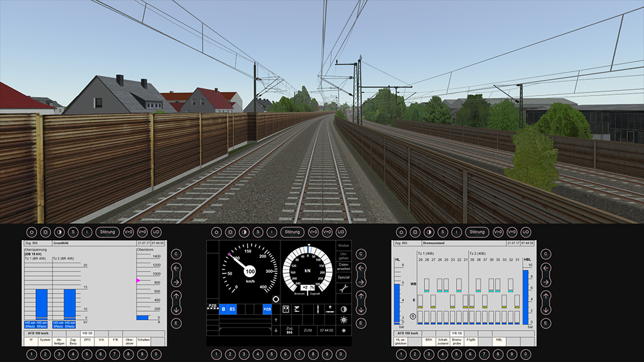Click the Störung key above the speedometer display

tap(292, 232)
